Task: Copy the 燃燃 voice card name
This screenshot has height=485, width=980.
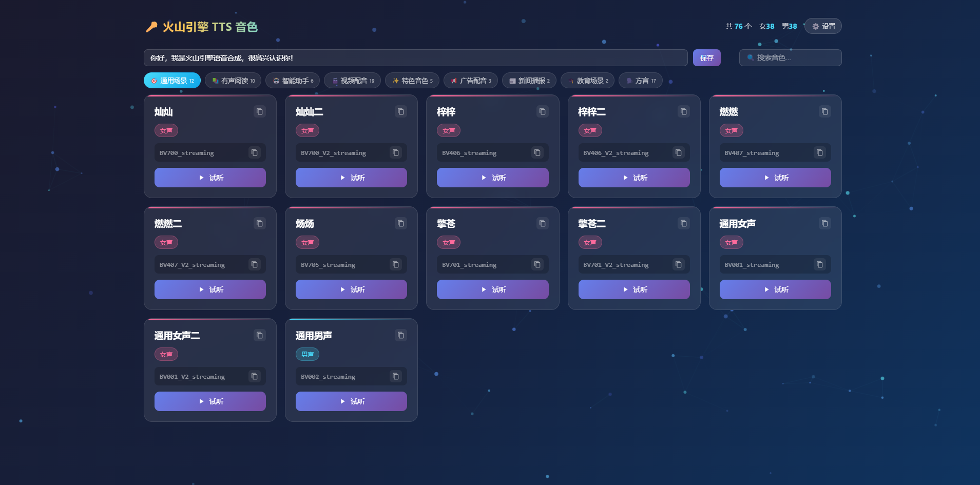Action: [x=824, y=111]
